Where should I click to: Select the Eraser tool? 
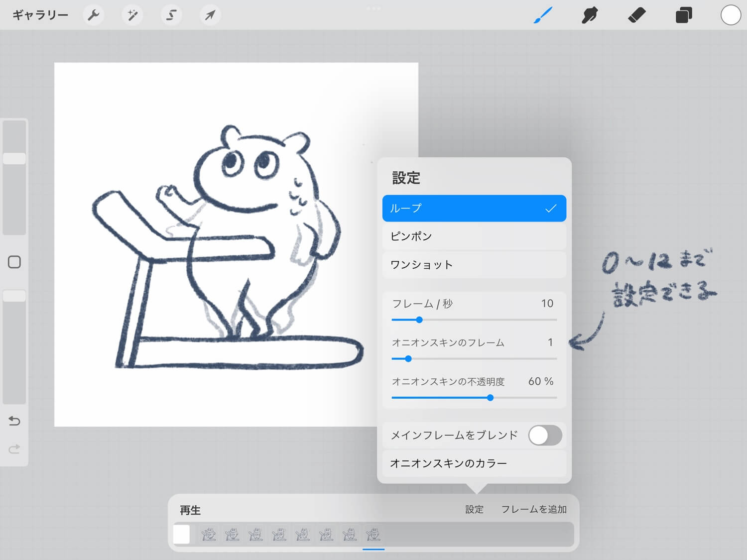636,15
